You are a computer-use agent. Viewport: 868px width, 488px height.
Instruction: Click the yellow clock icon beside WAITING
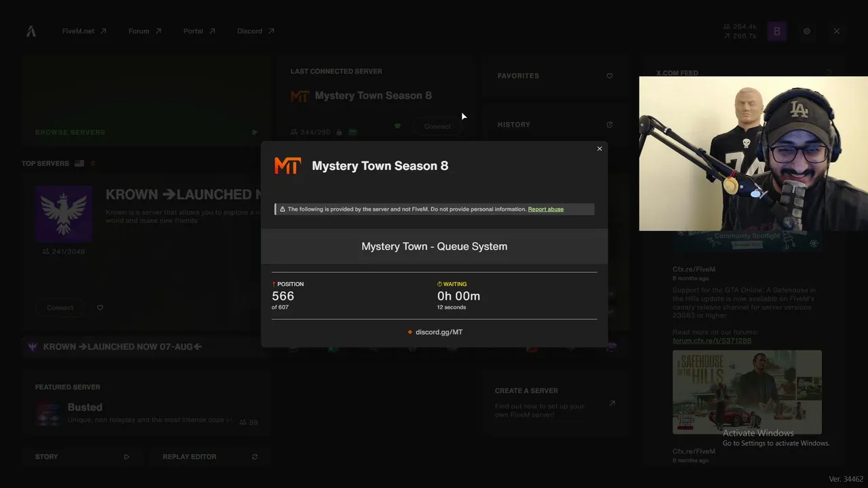[439, 284]
